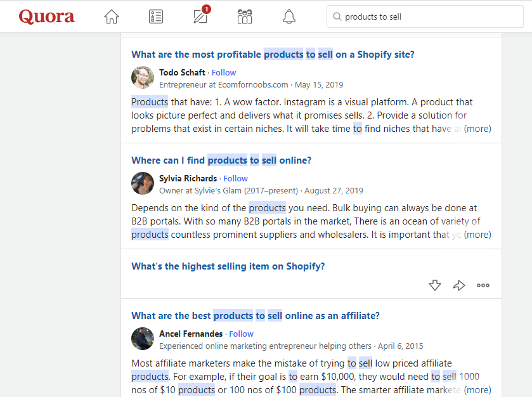Click the search magnifier icon
Screen dimensions: 532x397
coord(337,16)
